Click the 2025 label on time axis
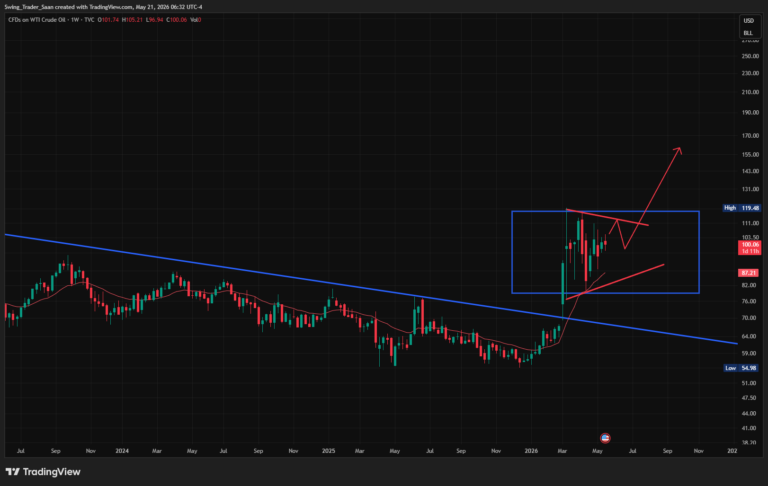Viewport: 768px width, 486px height. pos(329,451)
